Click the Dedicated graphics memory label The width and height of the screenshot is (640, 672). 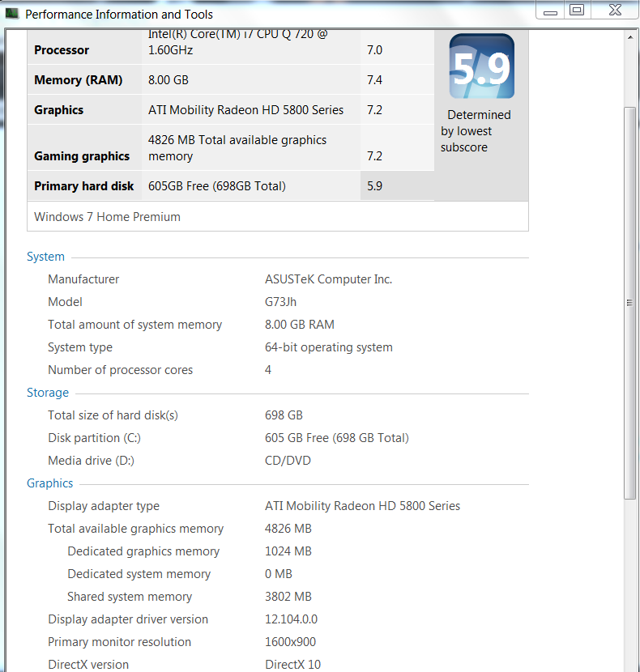tap(143, 551)
